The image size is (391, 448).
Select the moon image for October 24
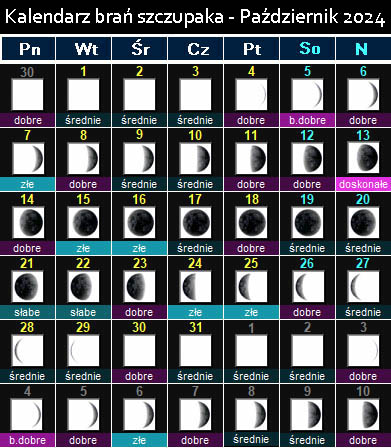pos(195,286)
